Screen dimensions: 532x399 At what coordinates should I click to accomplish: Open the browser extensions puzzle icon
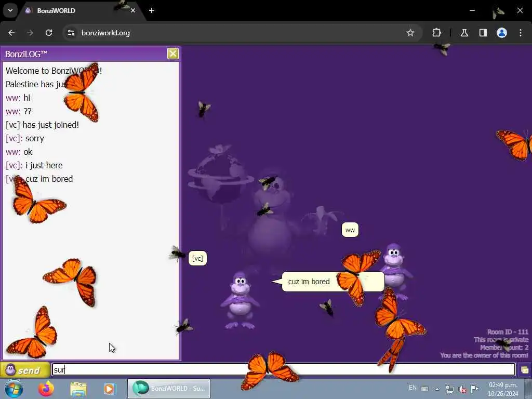pyautogui.click(x=436, y=33)
